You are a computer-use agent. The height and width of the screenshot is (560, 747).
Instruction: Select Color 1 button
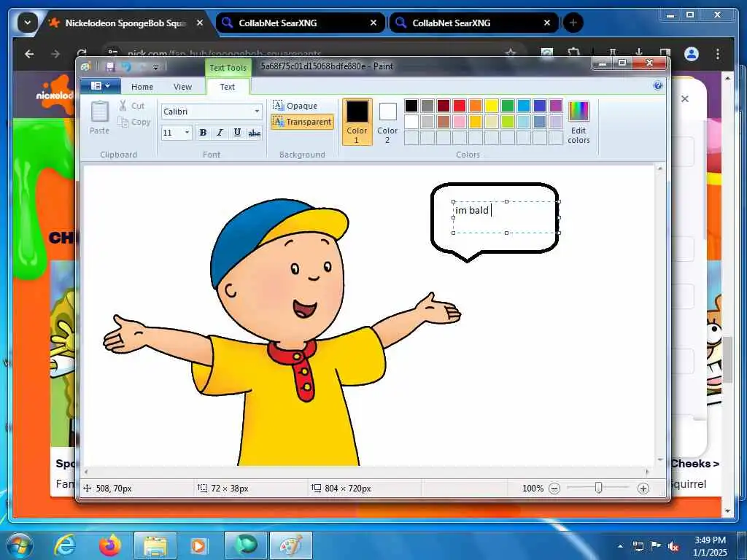click(357, 122)
